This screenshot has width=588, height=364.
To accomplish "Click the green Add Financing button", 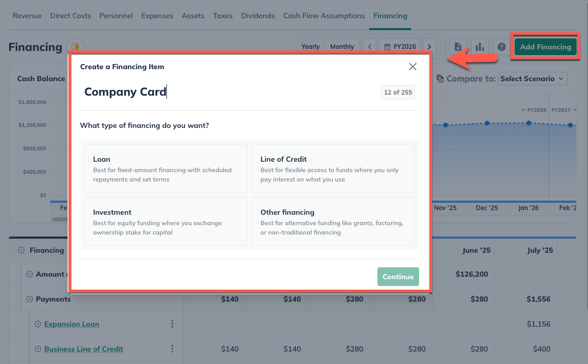I will 545,46.
